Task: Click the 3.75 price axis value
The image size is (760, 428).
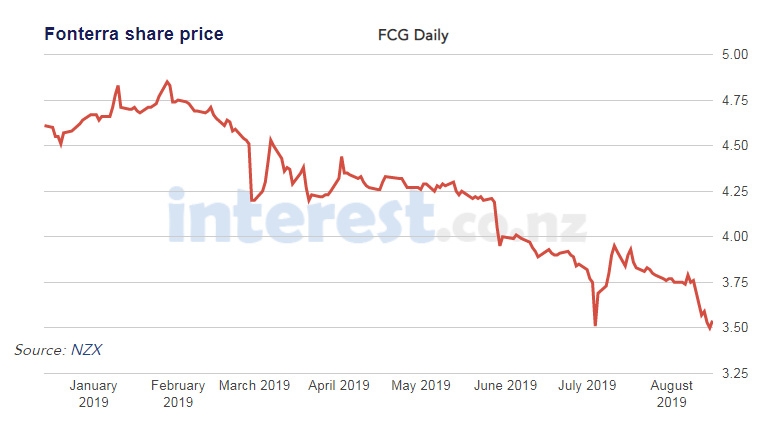Action: (735, 282)
